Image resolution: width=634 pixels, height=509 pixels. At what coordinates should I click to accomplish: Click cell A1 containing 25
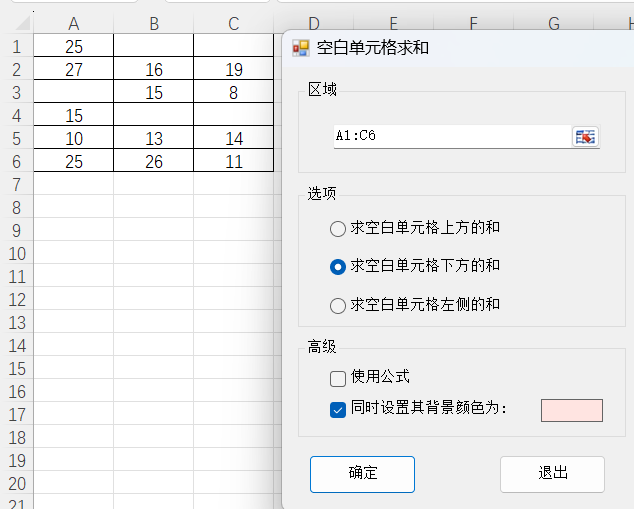(74, 46)
